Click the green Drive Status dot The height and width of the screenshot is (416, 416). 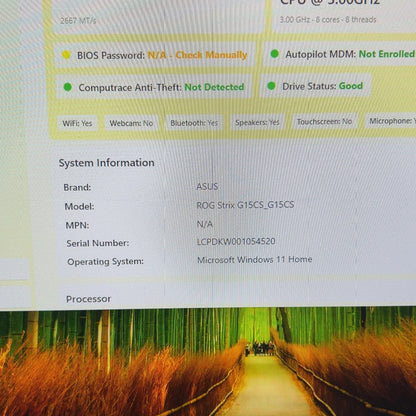click(271, 86)
